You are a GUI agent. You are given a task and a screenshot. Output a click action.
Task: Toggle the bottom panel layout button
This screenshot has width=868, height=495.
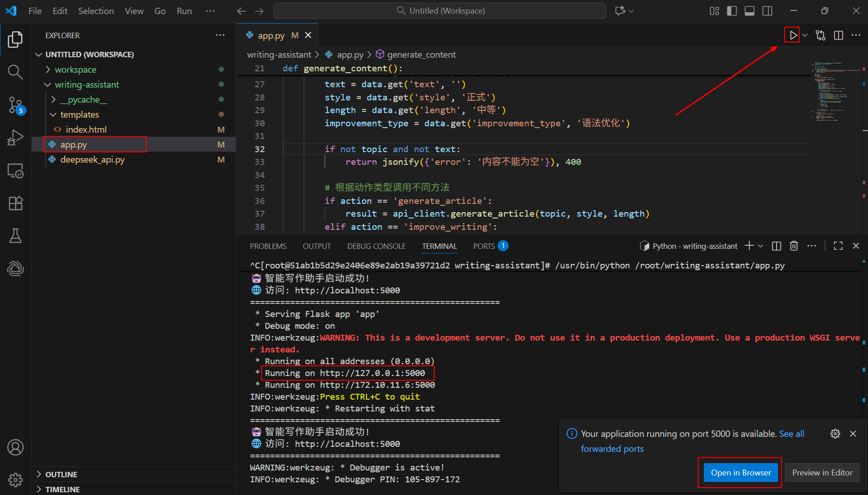749,11
